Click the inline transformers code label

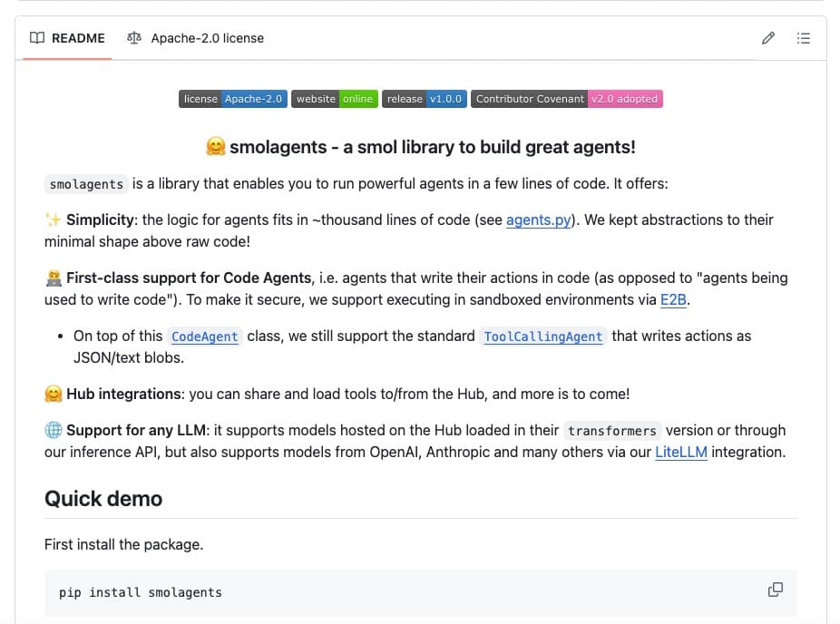[612, 431]
